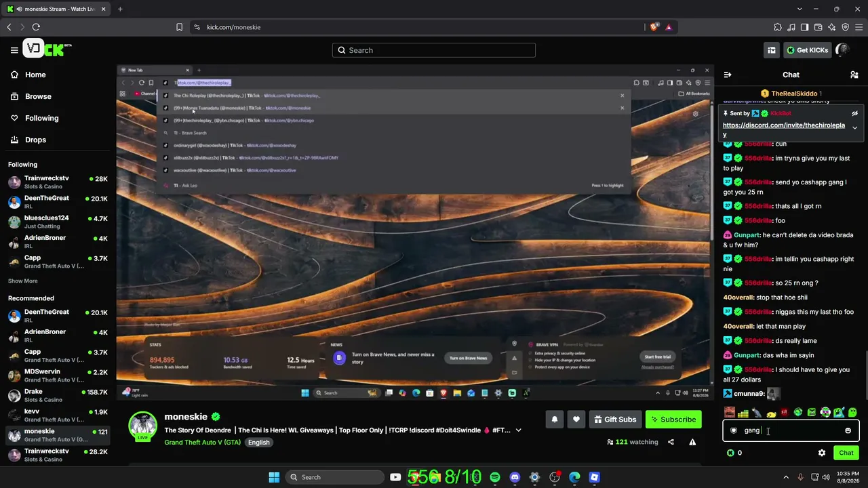This screenshot has height=488, width=868.
Task: Hide the pinned KickBot message
Action: click(x=854, y=113)
